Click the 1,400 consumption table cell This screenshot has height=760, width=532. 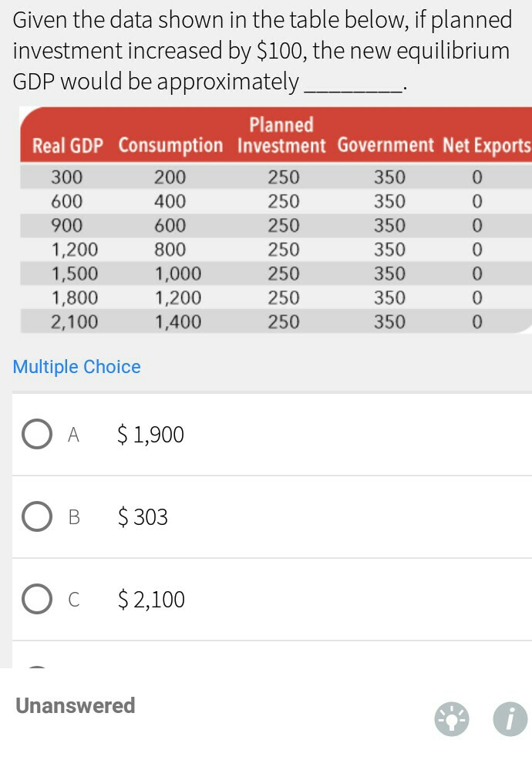coord(178,322)
